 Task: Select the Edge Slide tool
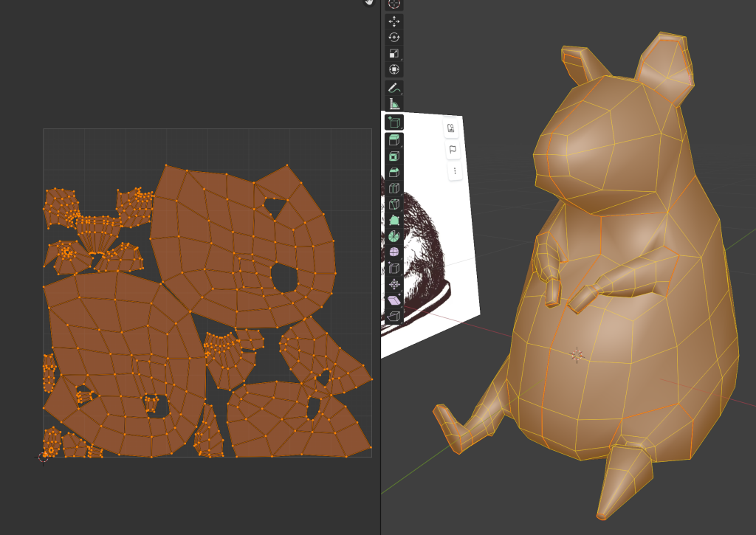394,268
